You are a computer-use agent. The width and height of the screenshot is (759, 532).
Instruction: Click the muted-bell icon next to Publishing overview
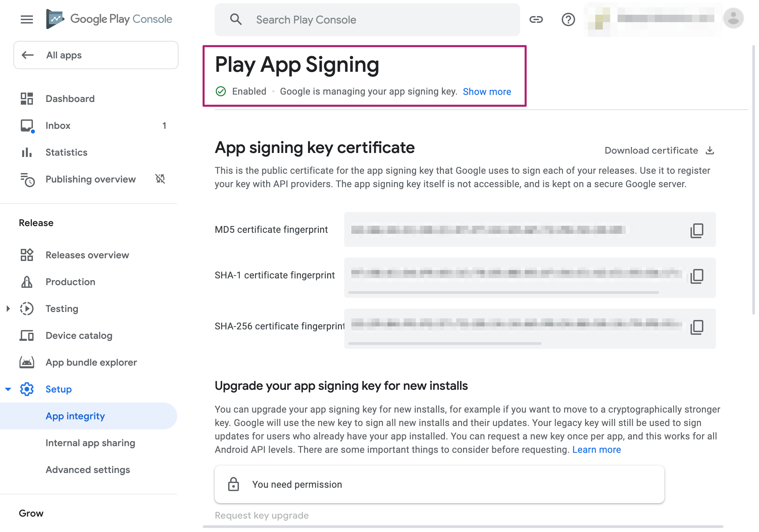tap(161, 179)
